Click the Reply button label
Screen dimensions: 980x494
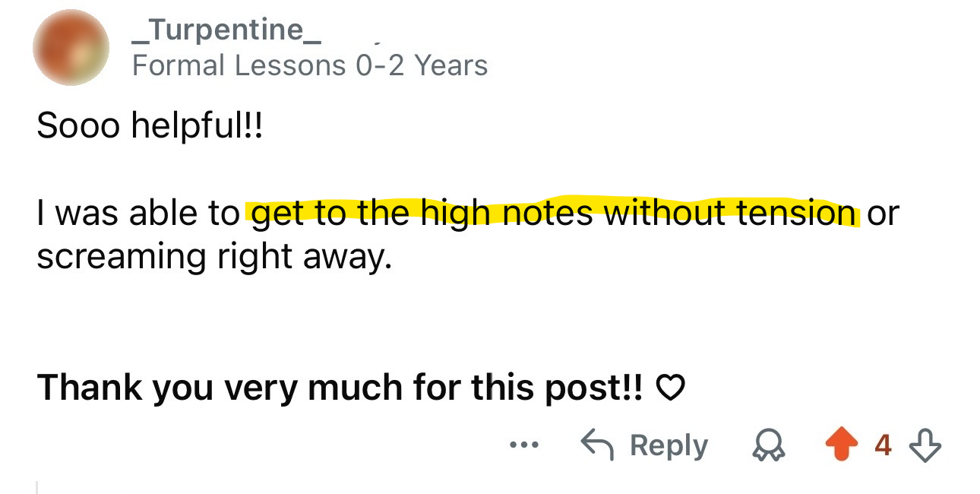[669, 445]
